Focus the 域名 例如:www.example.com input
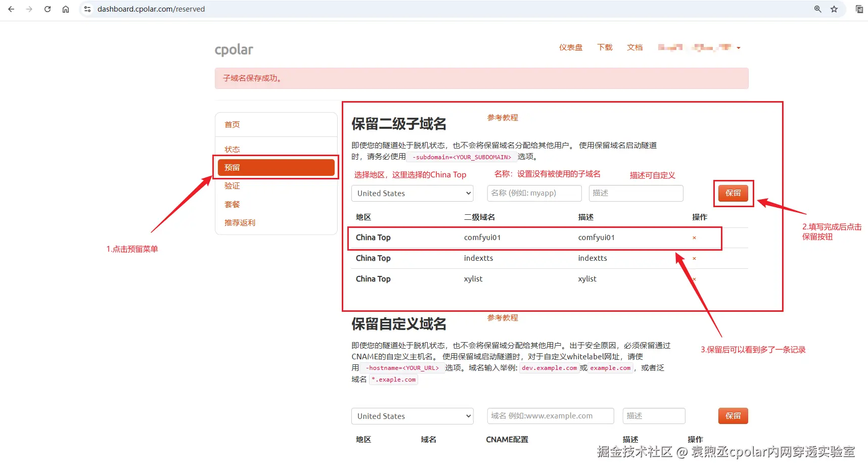 click(x=551, y=416)
